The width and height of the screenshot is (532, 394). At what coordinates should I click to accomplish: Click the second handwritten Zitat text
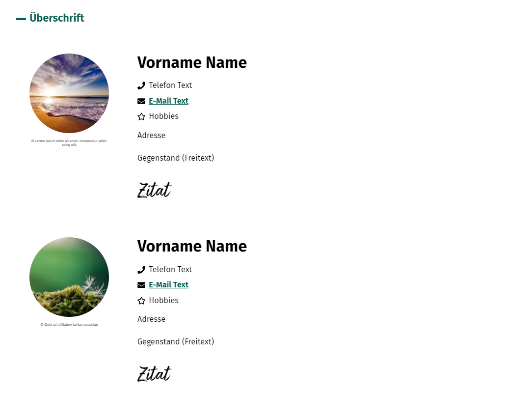click(x=155, y=374)
